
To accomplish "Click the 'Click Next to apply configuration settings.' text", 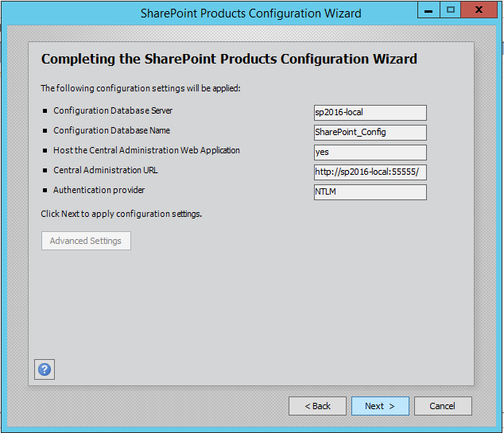I will pyautogui.click(x=121, y=214).
